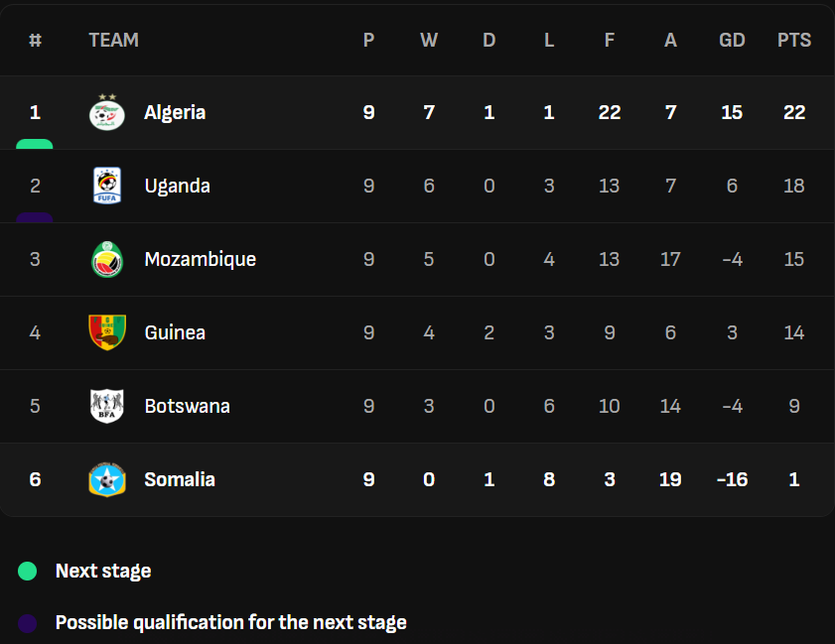This screenshot has width=835, height=644.
Task: Click the Algeria team crest icon
Action: 106,112
